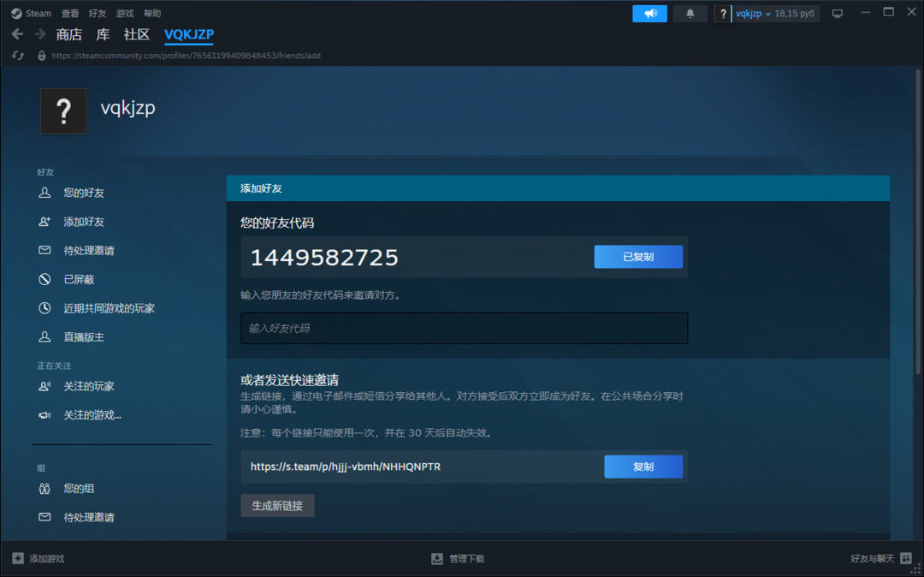
Task: Click the blocked circle icon beside 已屏蔽
Action: click(x=44, y=279)
